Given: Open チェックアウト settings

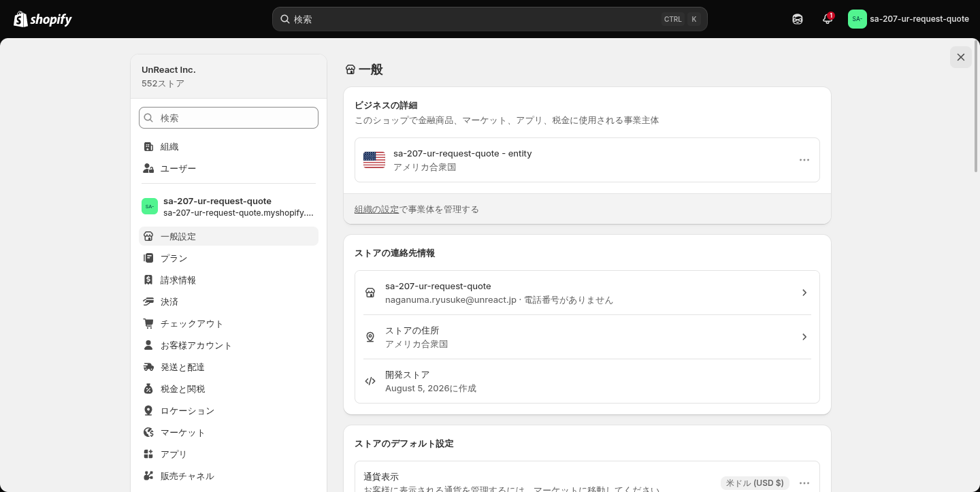Looking at the screenshot, I should click(x=229, y=323).
